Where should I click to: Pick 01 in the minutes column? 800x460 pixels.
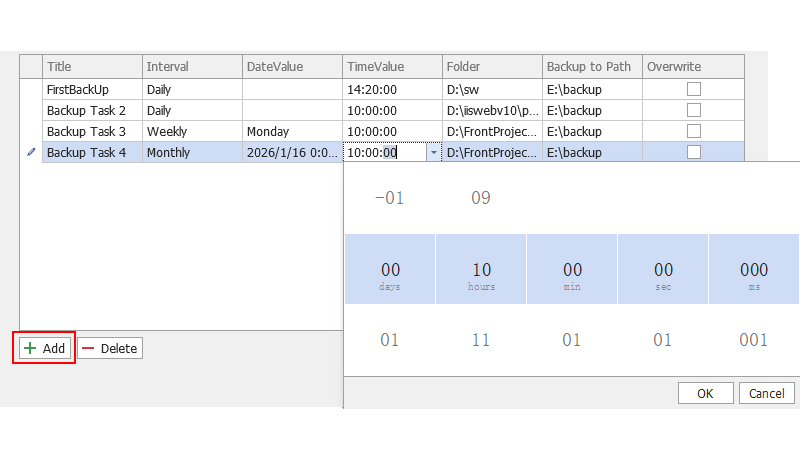pos(572,340)
